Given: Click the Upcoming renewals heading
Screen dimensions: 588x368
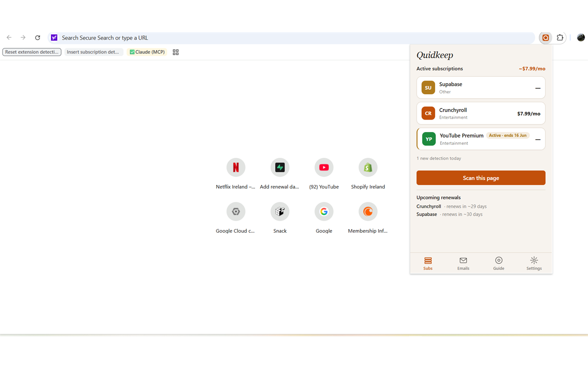Looking at the screenshot, I should point(438,197).
